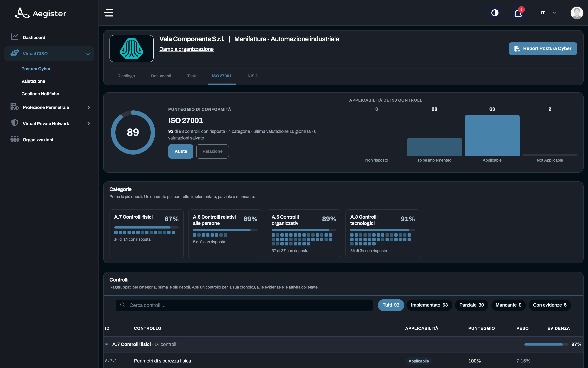Open the Valutazione sidebar item
588x368 pixels.
(33, 81)
